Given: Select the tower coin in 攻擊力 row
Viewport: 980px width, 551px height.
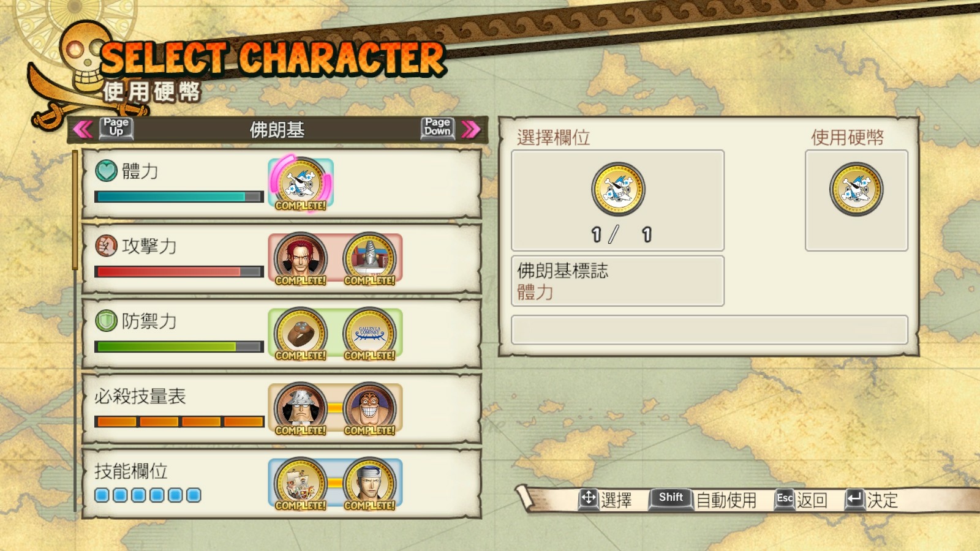Looking at the screenshot, I should coord(369,258).
